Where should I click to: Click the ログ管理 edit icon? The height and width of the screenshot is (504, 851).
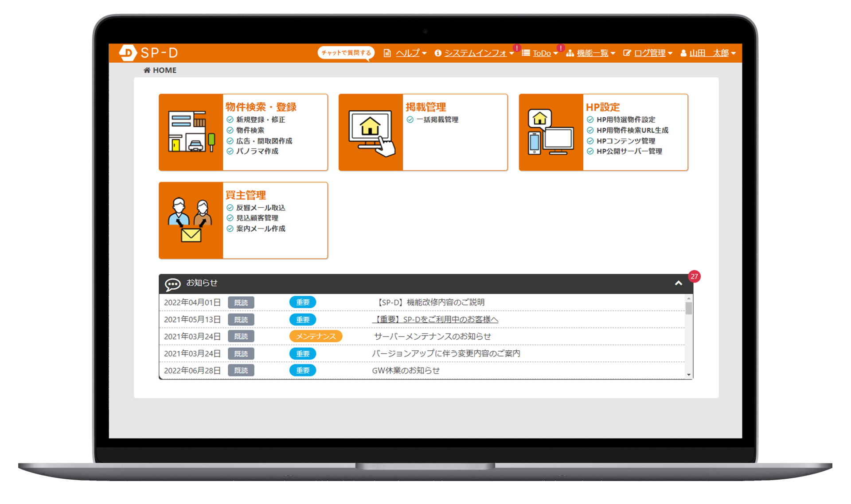pos(627,53)
